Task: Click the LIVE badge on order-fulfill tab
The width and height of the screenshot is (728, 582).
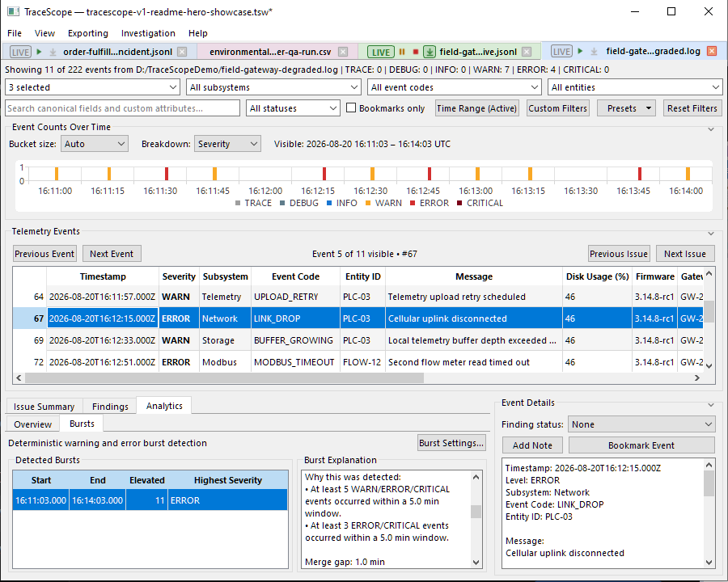Action: (x=20, y=52)
